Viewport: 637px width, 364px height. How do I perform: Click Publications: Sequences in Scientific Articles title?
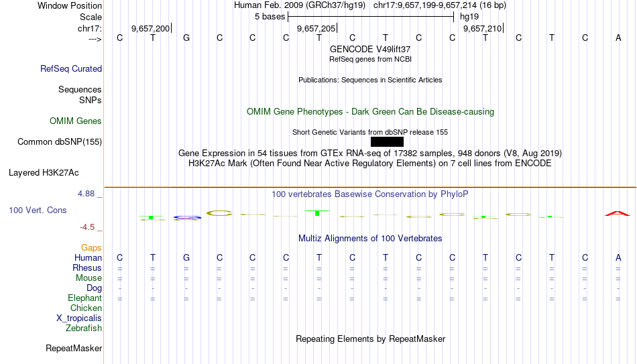click(370, 80)
